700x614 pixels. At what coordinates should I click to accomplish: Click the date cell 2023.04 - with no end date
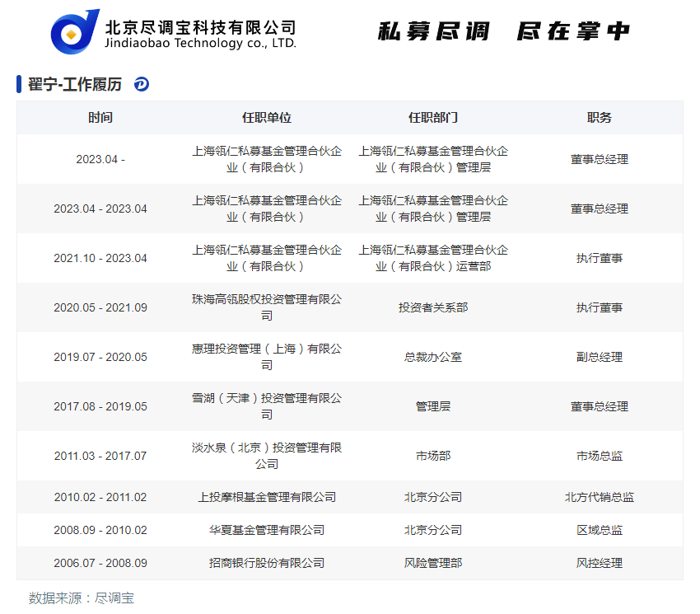coord(100,159)
